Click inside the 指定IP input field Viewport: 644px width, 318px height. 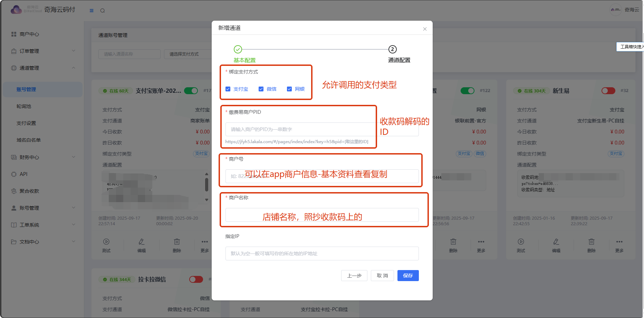(x=321, y=254)
